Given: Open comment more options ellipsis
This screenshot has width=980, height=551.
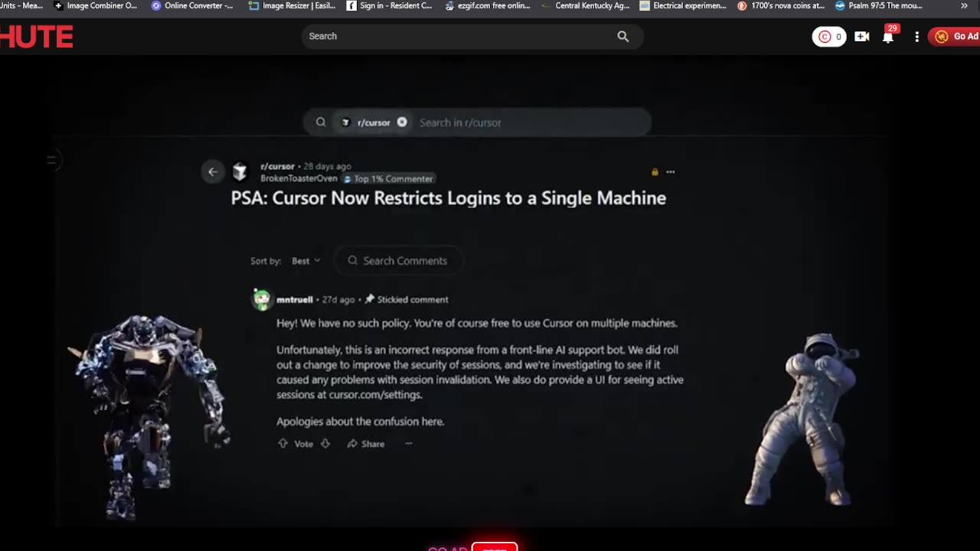Looking at the screenshot, I should (x=409, y=444).
